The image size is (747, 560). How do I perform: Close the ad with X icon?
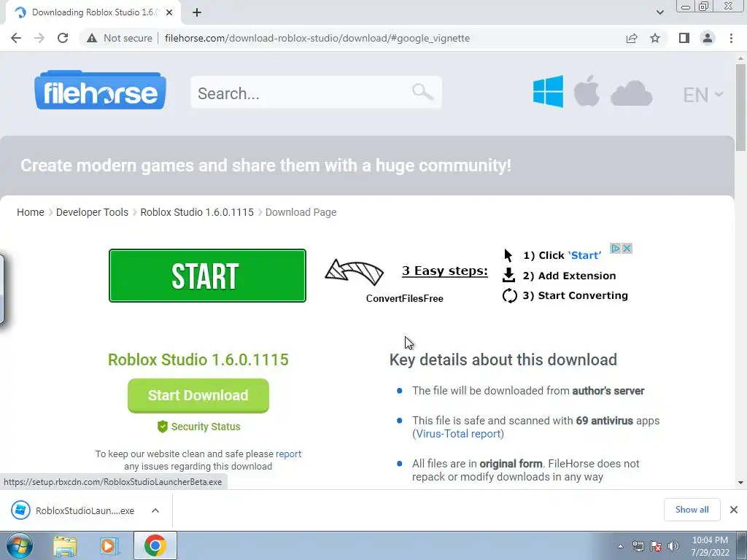coord(627,248)
